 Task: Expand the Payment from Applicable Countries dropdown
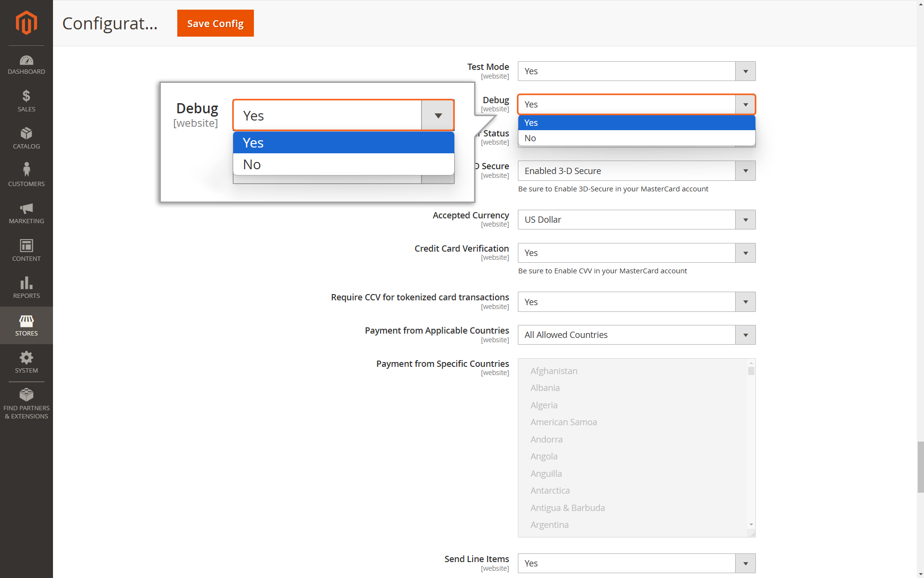(x=636, y=335)
